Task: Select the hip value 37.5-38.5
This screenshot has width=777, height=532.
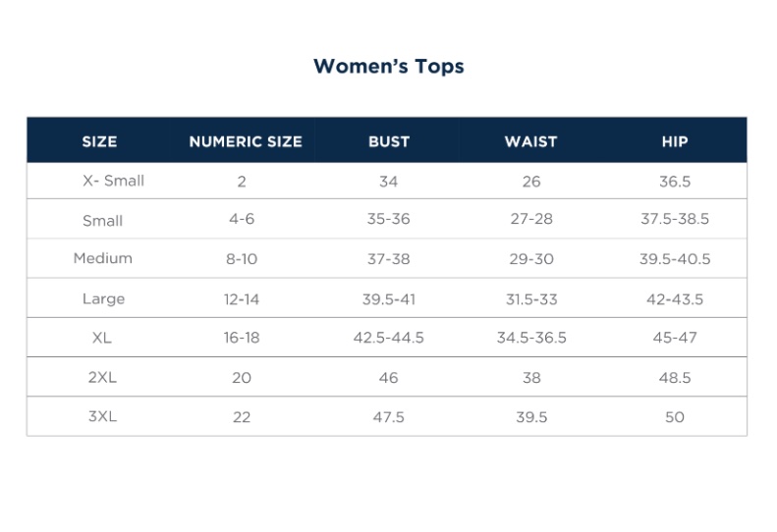Action: pos(675,220)
